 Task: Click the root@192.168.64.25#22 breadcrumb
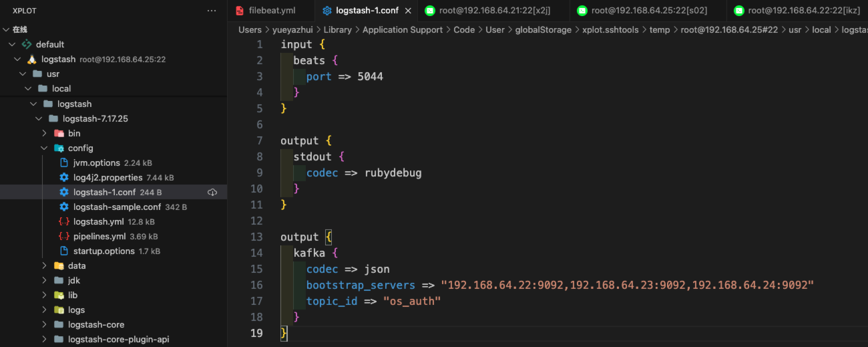click(730, 29)
